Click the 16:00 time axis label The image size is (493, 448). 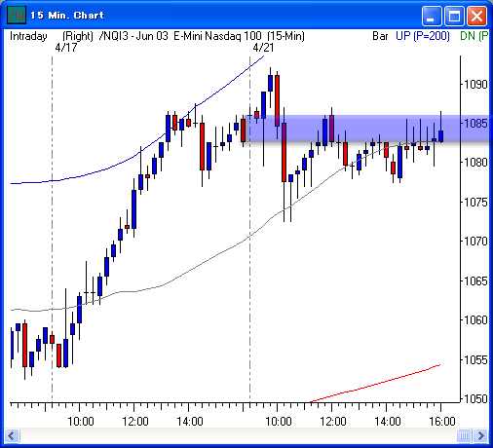[x=442, y=422]
